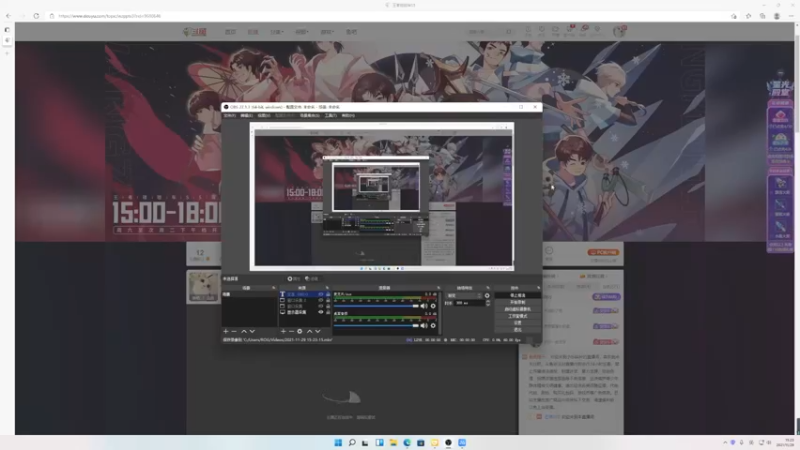Open browser favorites star icon
Screen dimensions: 800x450
[x=748, y=16]
